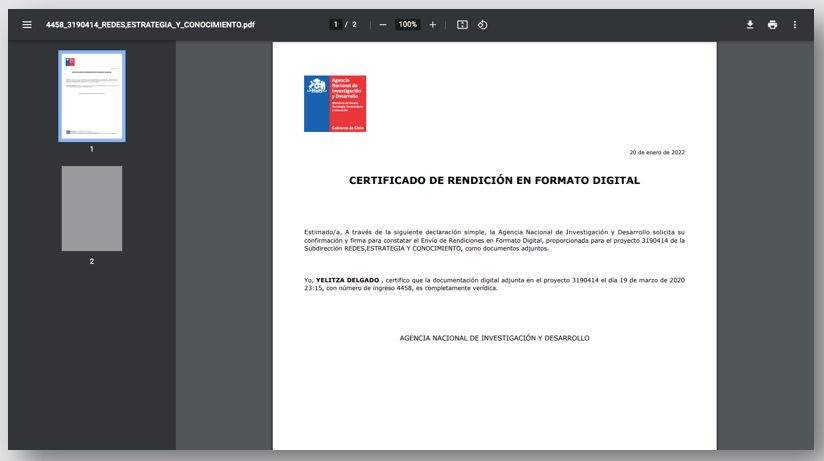
Task: Select the page 2 thumbnail
Action: pos(92,209)
